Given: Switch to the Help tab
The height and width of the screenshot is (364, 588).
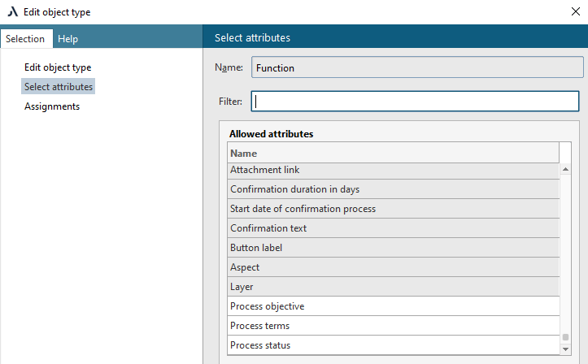Looking at the screenshot, I should click(x=68, y=39).
